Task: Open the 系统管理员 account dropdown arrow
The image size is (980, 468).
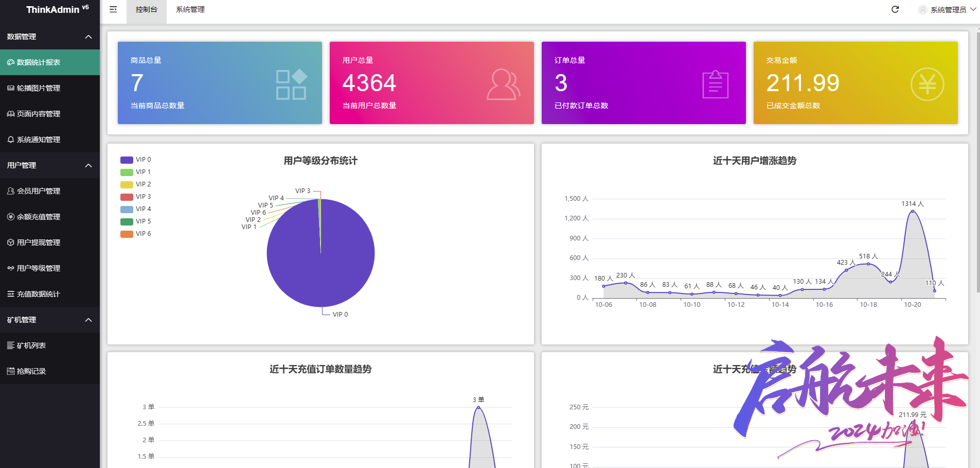Action: 973,9
